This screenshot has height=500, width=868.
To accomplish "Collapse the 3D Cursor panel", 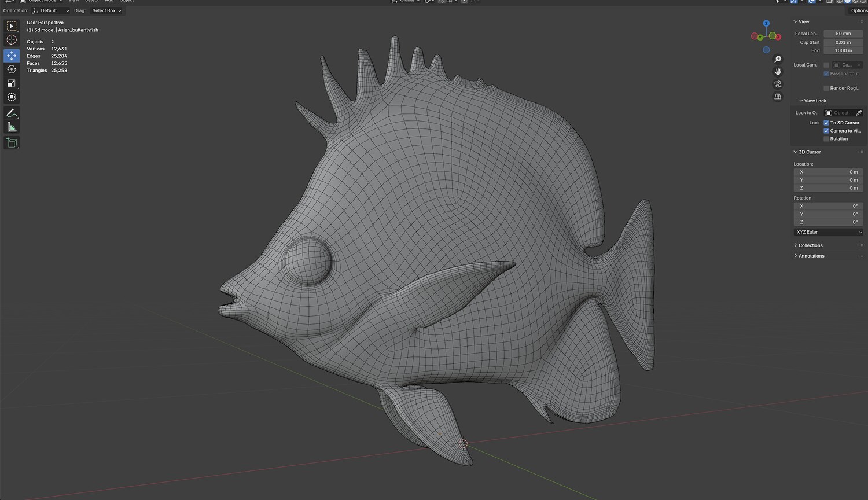I will click(796, 152).
